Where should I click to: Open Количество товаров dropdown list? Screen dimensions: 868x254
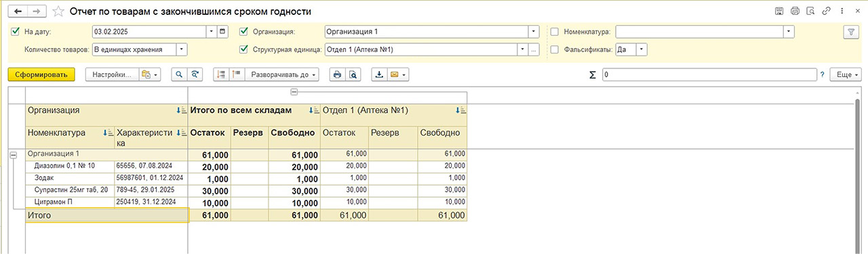(x=182, y=49)
